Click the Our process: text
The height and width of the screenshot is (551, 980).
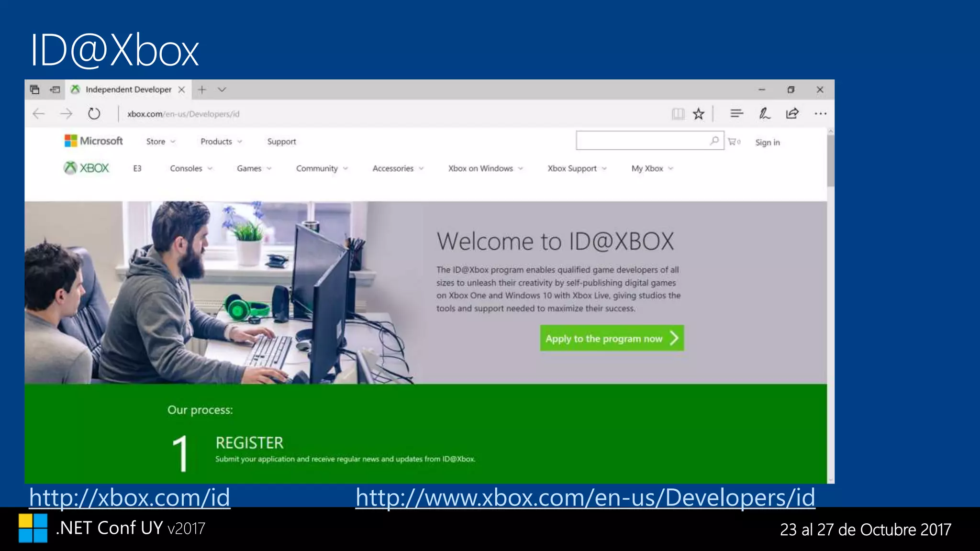[200, 410]
